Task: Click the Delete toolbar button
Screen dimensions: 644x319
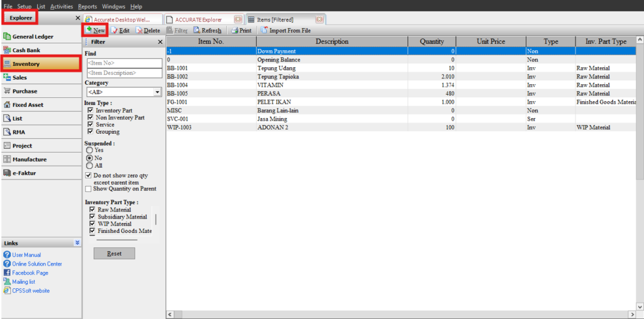Action: coord(148,31)
